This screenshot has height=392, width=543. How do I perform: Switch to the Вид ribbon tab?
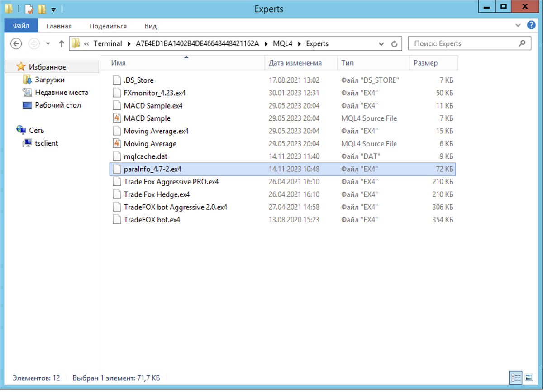[150, 26]
